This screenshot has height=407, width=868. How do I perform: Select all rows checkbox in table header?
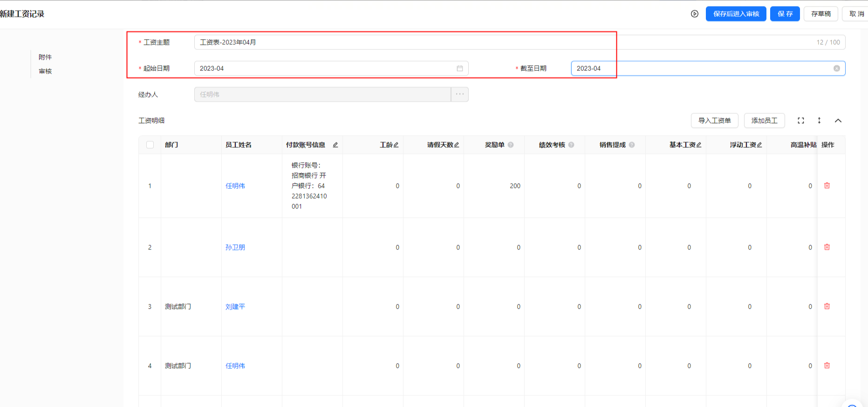tap(150, 145)
